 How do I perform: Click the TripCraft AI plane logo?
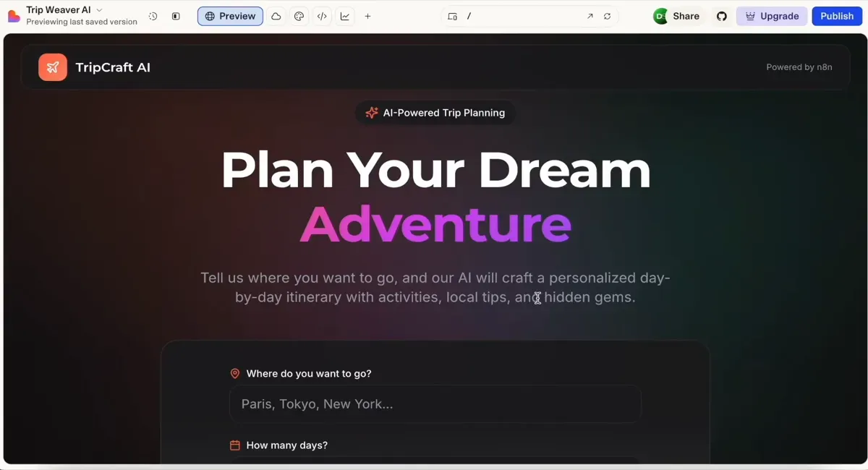click(52, 67)
